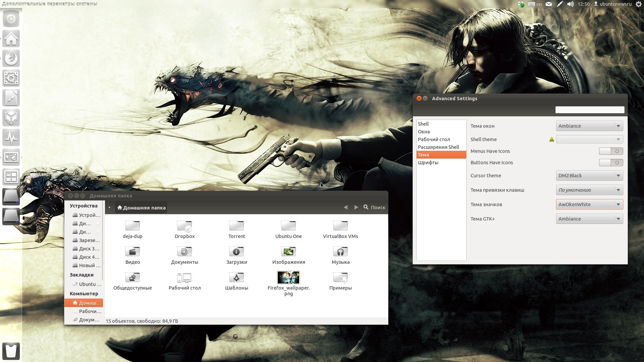Open the Dropbox folder
The image size is (644, 362).
pyautogui.click(x=184, y=229)
